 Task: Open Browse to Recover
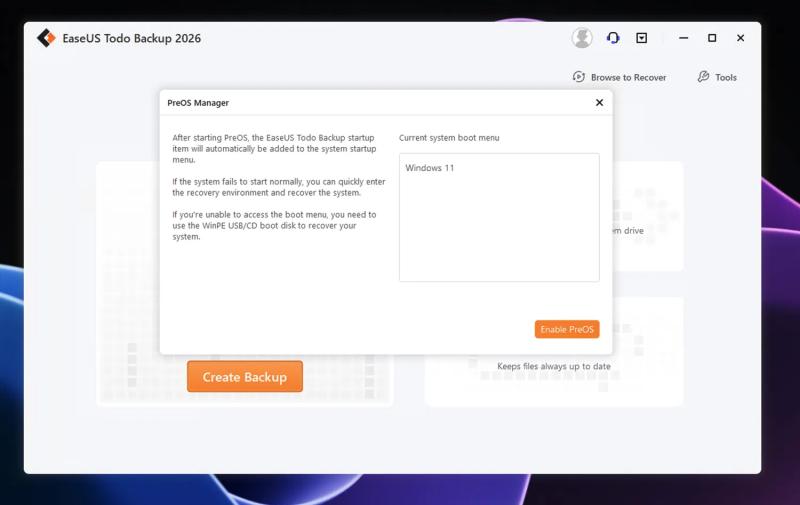(x=619, y=77)
